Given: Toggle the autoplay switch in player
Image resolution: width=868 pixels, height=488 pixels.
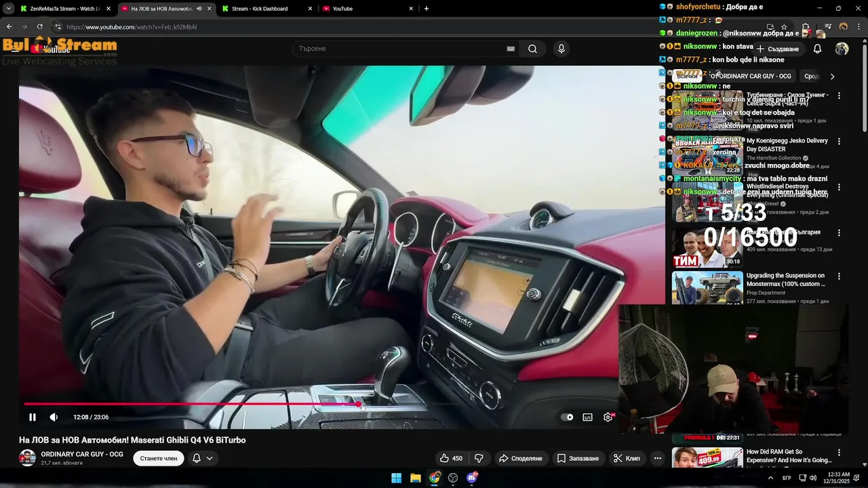Looking at the screenshot, I should coord(567,418).
